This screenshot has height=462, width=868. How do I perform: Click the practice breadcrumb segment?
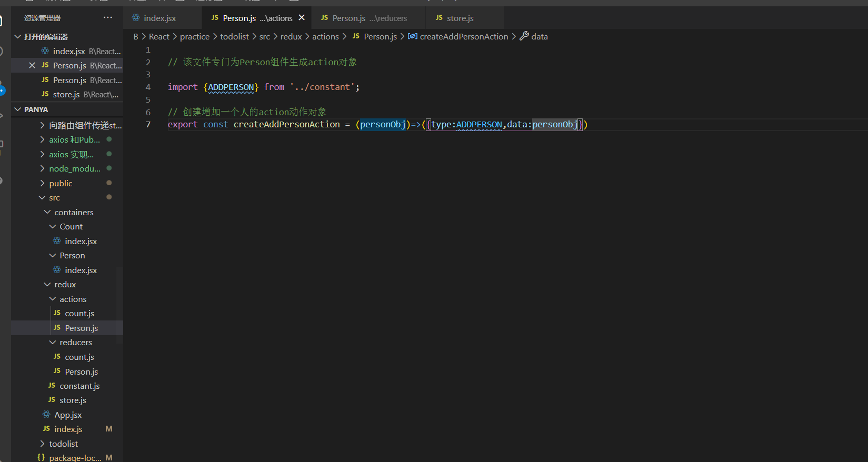[195, 36]
